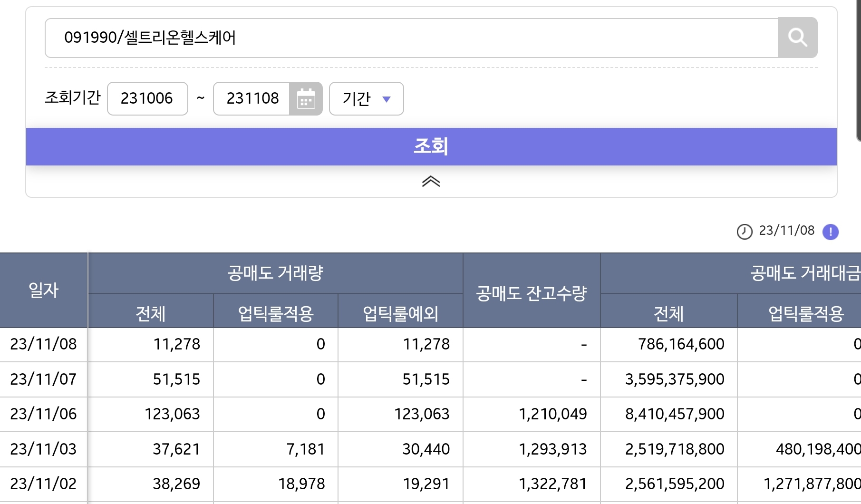Click uptick-exempt value 19,291
This screenshot has height=504, width=861.
426,484
